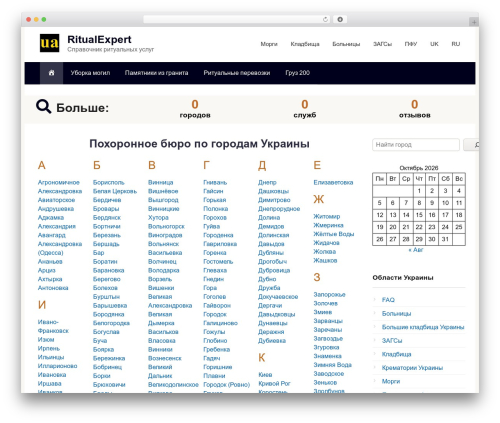
Task: Open Большие кладбища Украины sidebar link
Action: pyautogui.click(x=423, y=327)
